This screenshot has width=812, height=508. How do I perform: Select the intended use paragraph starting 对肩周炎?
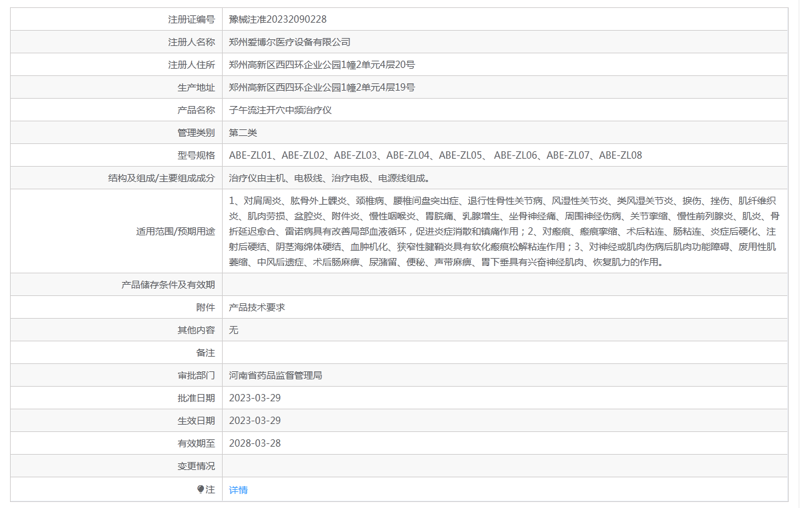[504, 231]
